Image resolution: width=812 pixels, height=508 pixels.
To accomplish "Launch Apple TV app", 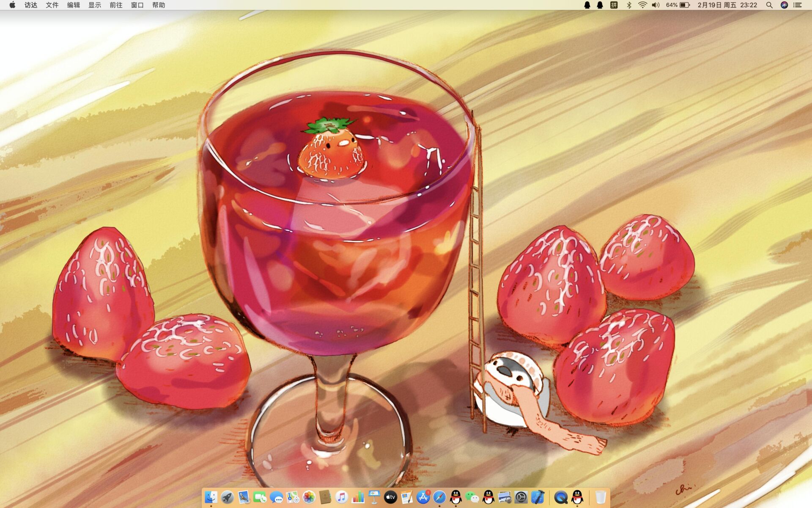I will [x=390, y=497].
